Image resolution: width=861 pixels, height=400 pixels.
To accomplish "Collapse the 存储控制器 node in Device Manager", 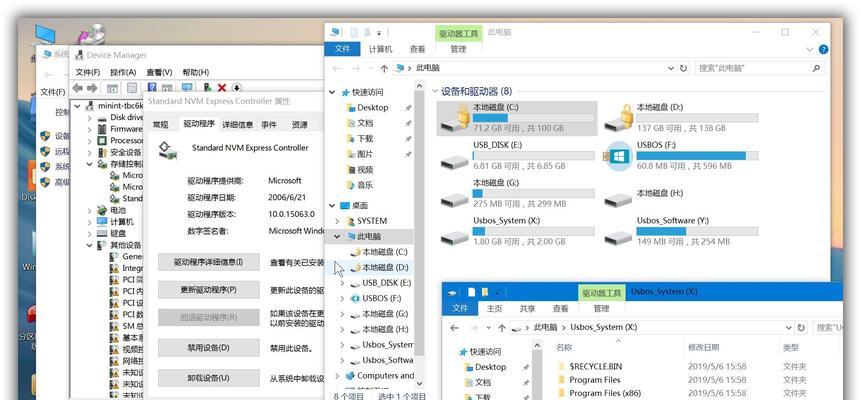I will [x=90, y=164].
